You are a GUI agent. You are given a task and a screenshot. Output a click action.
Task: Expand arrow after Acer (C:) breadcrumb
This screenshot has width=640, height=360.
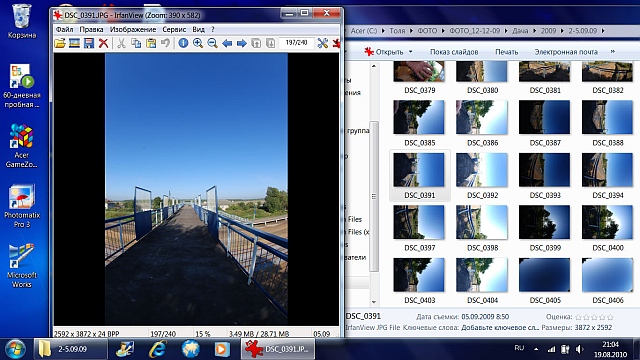(383, 31)
